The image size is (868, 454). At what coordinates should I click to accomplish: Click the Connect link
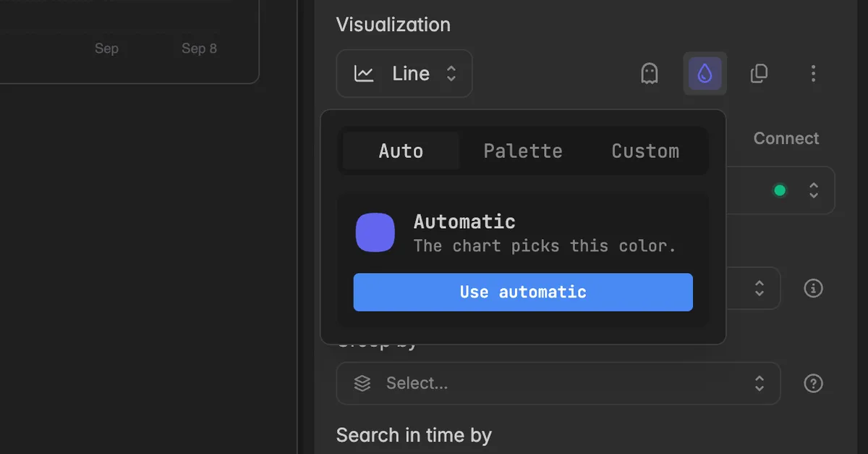tap(786, 138)
